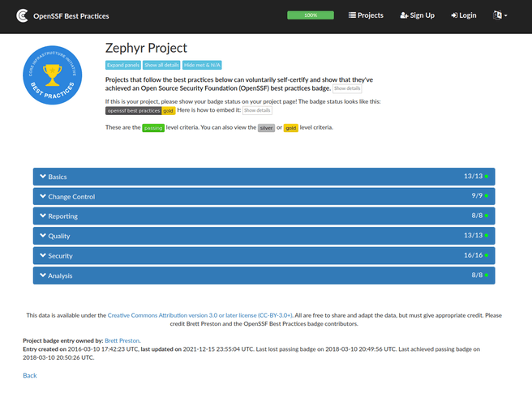Show details for how to embed badge
This screenshot has width=532, height=393.
[257, 110]
